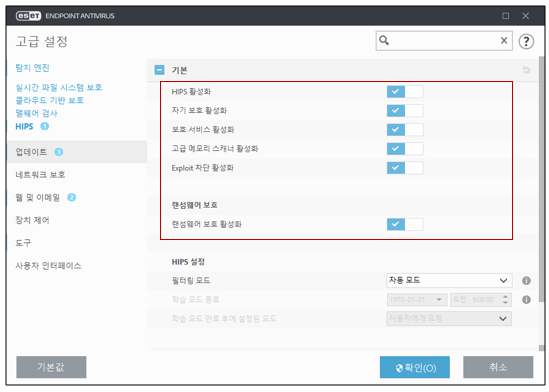Click the 기본값 button
Image resolution: width=549 pixels, height=392 pixels.
tap(51, 367)
